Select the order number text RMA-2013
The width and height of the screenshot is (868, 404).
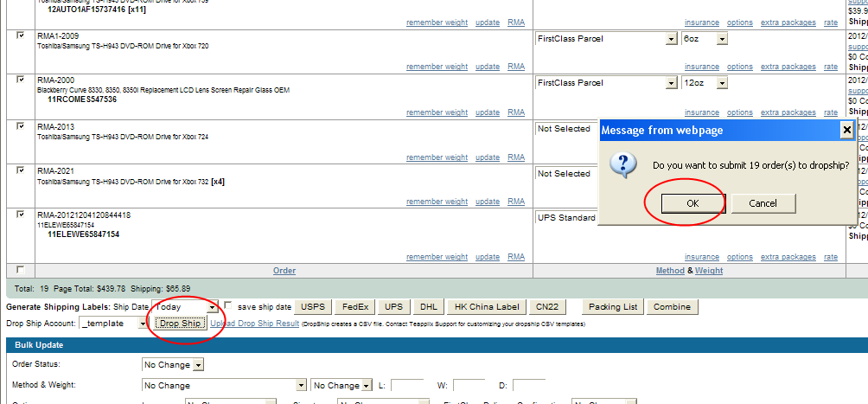[x=56, y=127]
